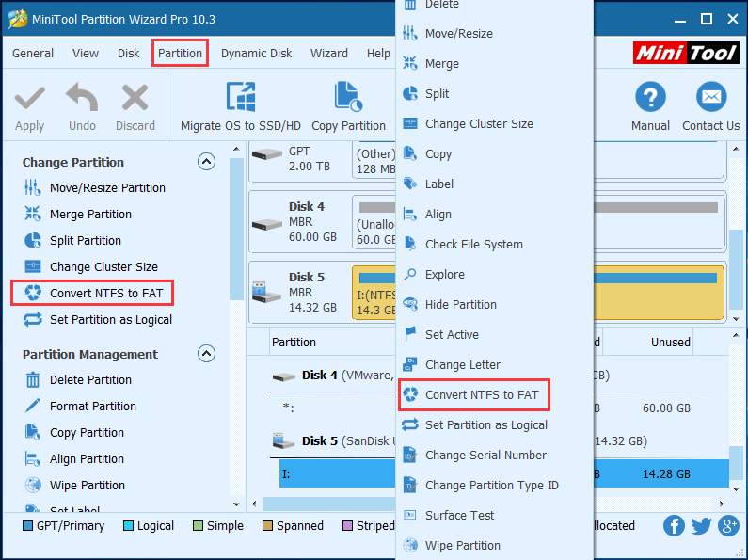Image resolution: width=748 pixels, height=560 pixels.
Task: Choose Convert NTFS to FAT menu entry
Action: coord(495,395)
